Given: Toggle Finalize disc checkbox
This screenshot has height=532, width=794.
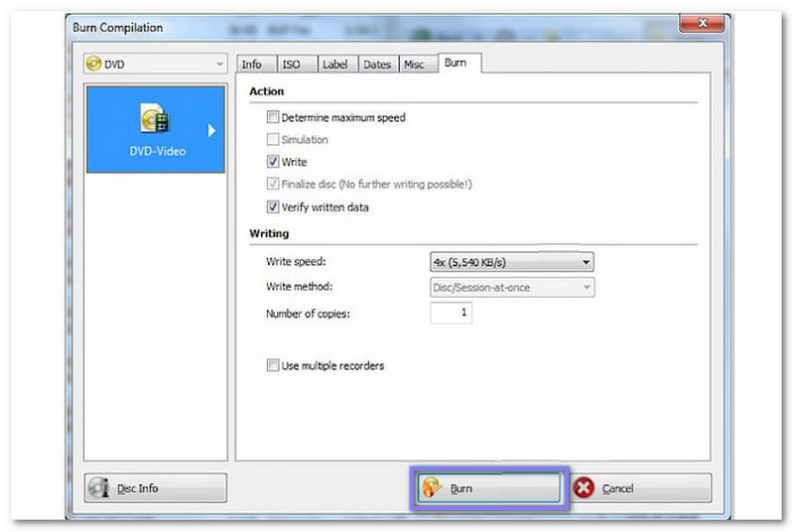Looking at the screenshot, I should pos(272,184).
